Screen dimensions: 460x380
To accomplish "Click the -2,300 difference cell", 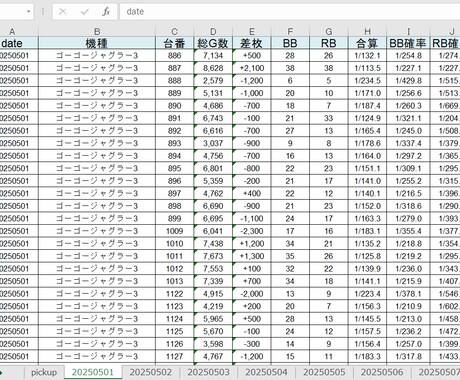I will coord(252,231).
